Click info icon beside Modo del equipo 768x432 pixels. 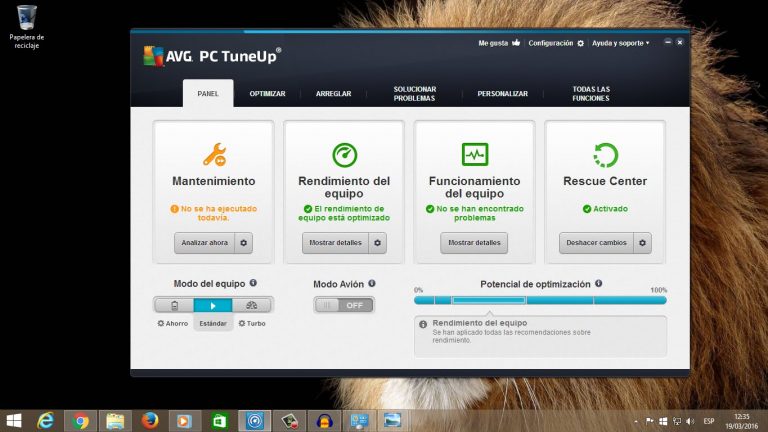coord(253,283)
